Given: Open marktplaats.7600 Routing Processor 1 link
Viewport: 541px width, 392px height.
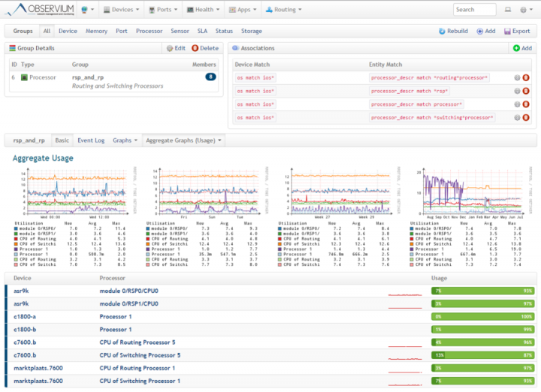Looking at the screenshot, I should tap(138, 368).
